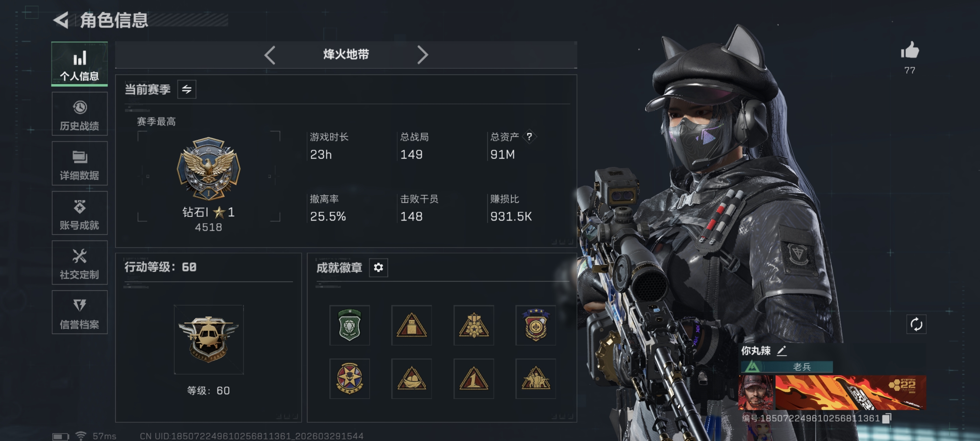Open the 详细数据 sidebar tab
The width and height of the screenshot is (980, 441).
(x=80, y=164)
